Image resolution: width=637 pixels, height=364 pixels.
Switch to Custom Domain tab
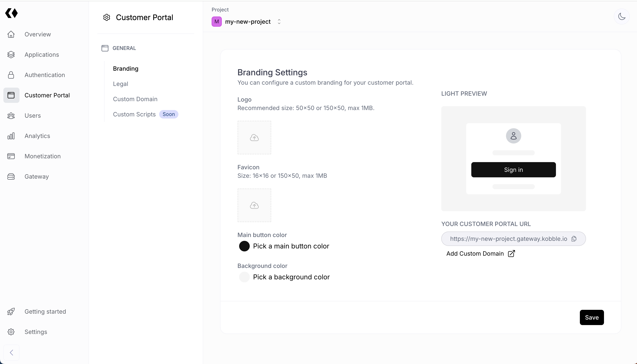tap(135, 99)
